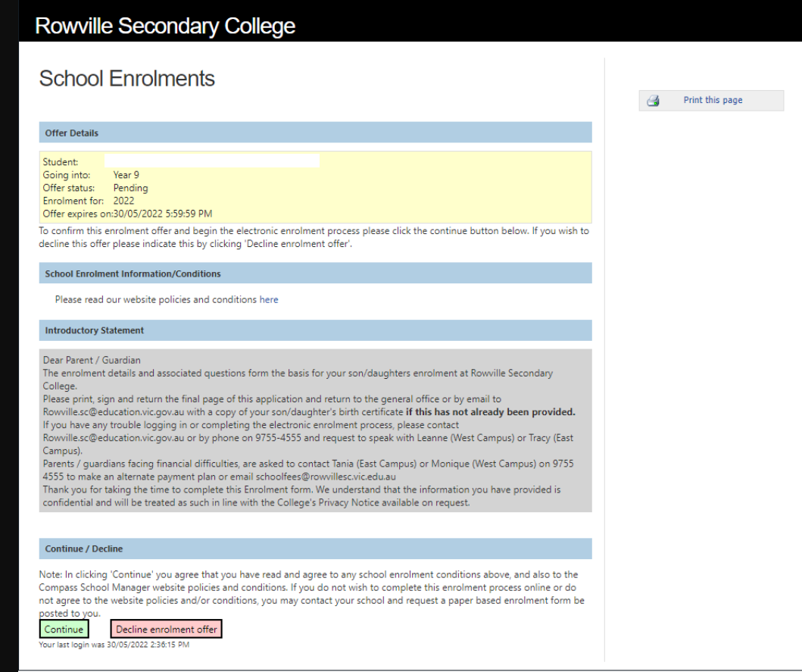The image size is (802, 672).
Task: Click the Print this page link
Action: point(713,100)
